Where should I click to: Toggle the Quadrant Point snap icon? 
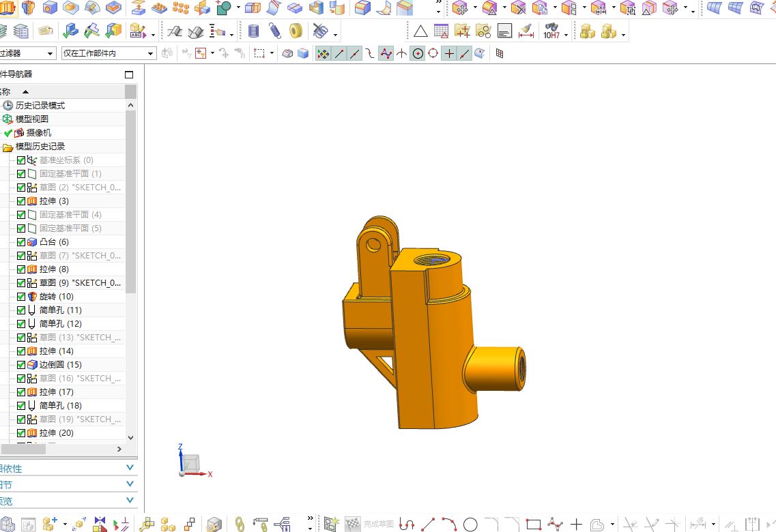433,53
